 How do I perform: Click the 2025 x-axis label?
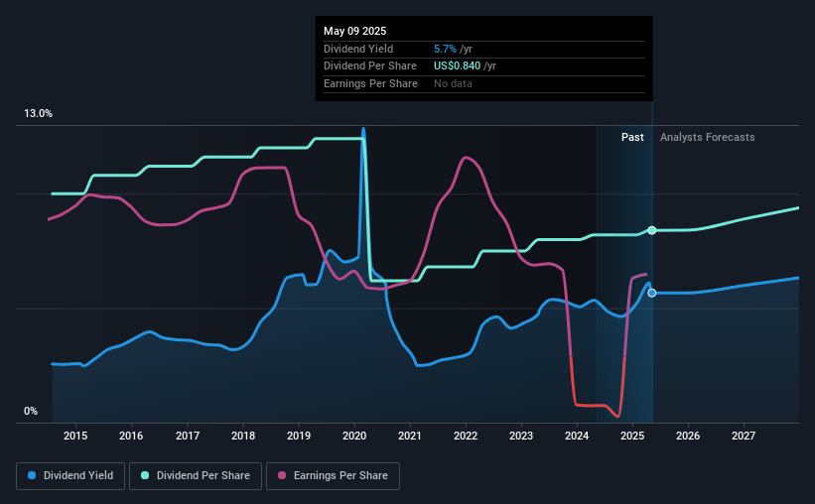[x=632, y=436]
